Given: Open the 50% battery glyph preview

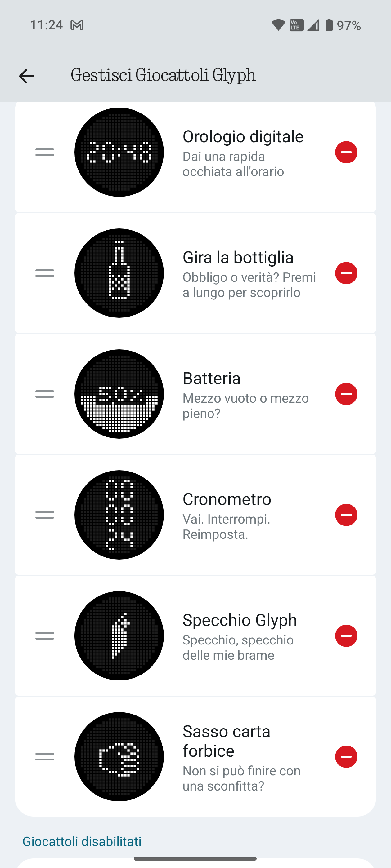Looking at the screenshot, I should tap(119, 394).
